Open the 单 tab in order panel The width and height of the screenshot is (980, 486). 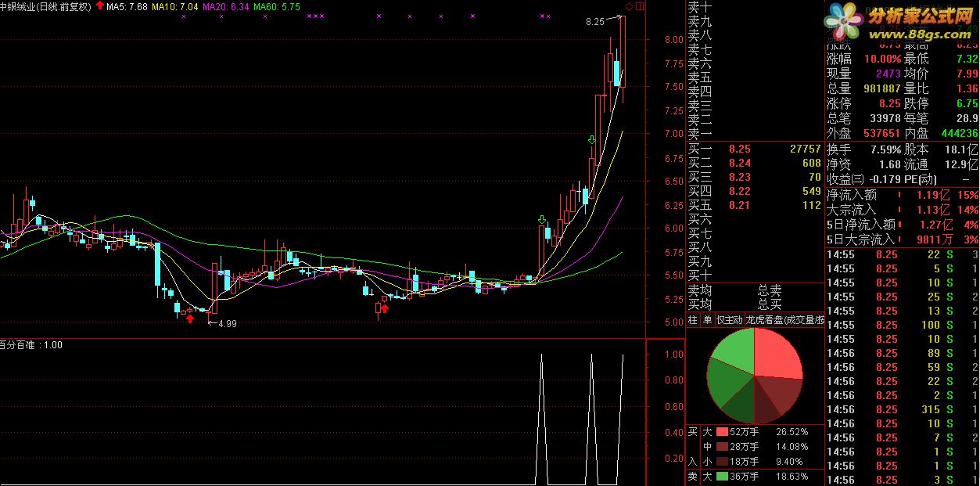pyautogui.click(x=707, y=320)
